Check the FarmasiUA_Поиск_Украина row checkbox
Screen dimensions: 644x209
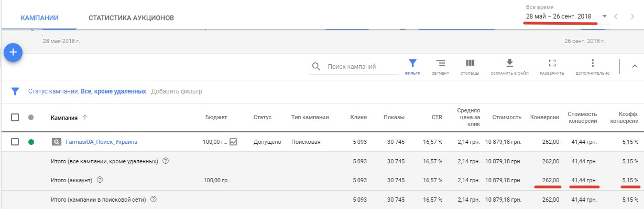point(15,142)
